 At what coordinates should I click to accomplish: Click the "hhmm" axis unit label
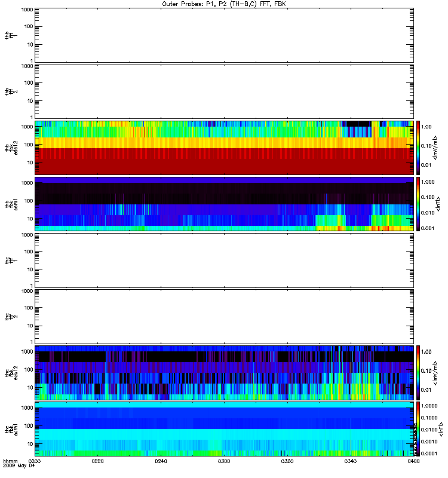[x=10, y=461]
